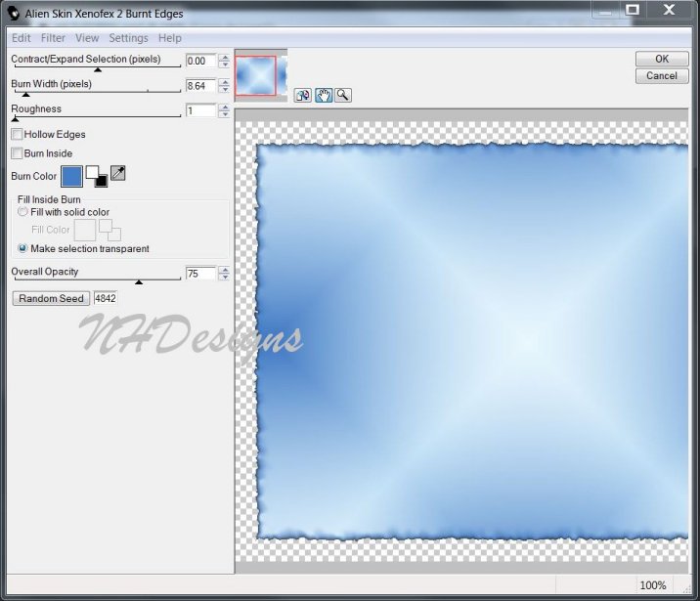Decrease Overall Opacity with down arrow
Image resolution: width=700 pixels, height=601 pixels.
point(225,278)
